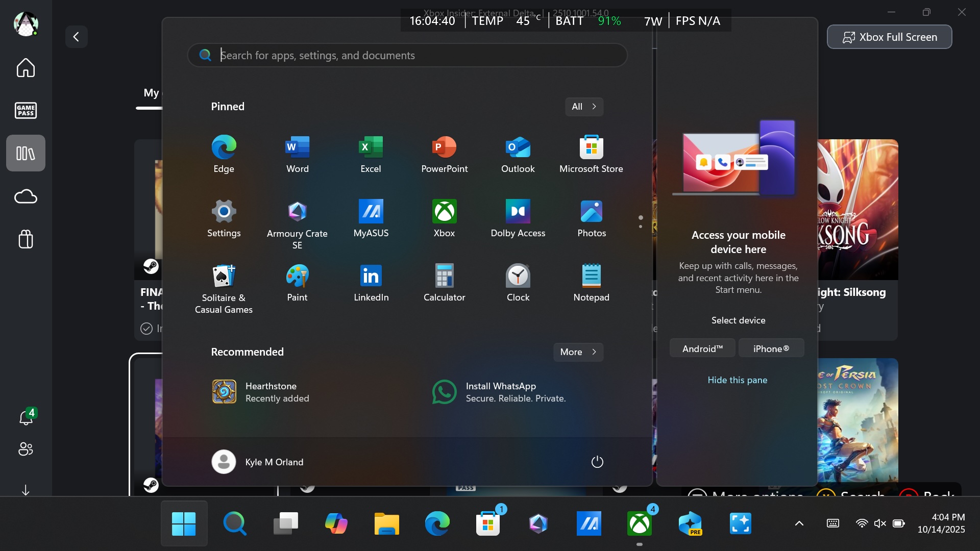Open Microsoft Store pinned icon
This screenshot has width=980, height=551.
pyautogui.click(x=591, y=154)
